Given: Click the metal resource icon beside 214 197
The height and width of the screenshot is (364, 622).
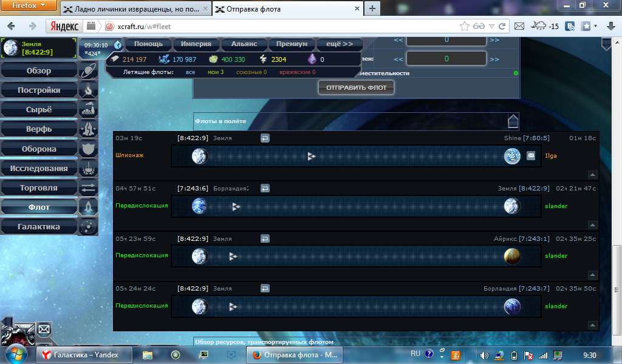Looking at the screenshot, I should pyautogui.click(x=115, y=59).
